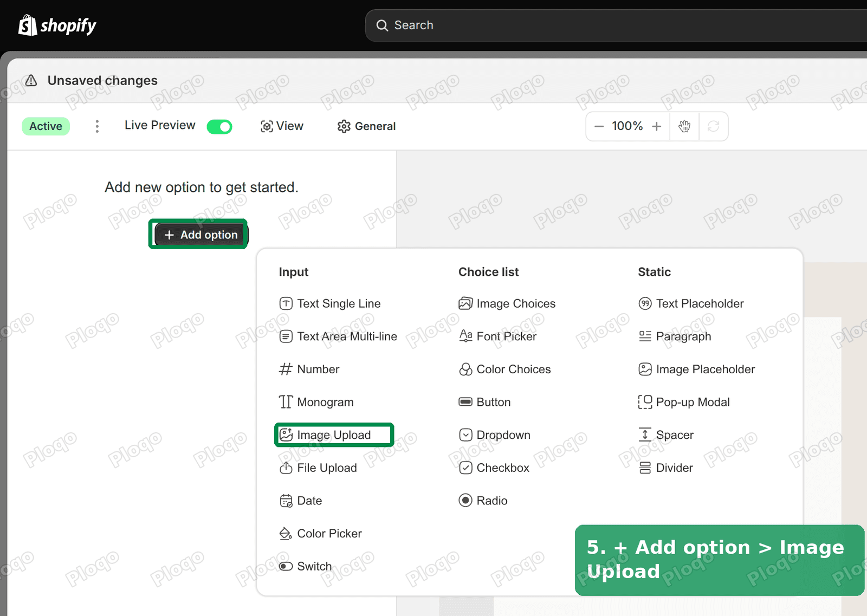The image size is (867, 616).
Task: Click the Search field
Action: tap(616, 25)
